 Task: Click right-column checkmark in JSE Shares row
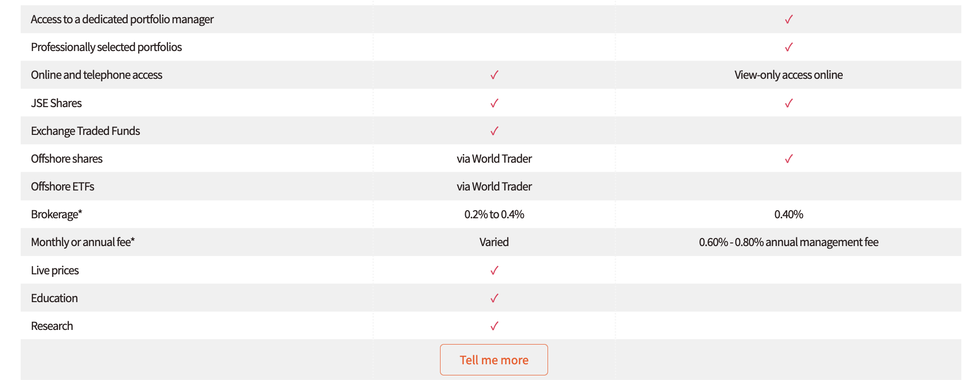(789, 103)
